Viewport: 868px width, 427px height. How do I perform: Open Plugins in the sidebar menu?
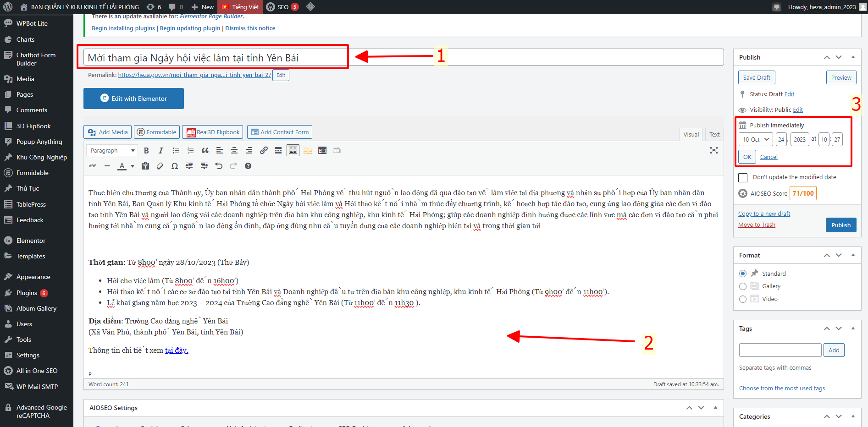point(27,293)
